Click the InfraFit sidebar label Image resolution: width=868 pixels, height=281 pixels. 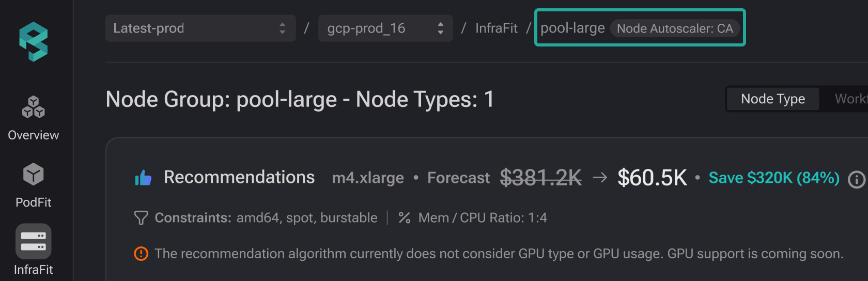[34, 270]
